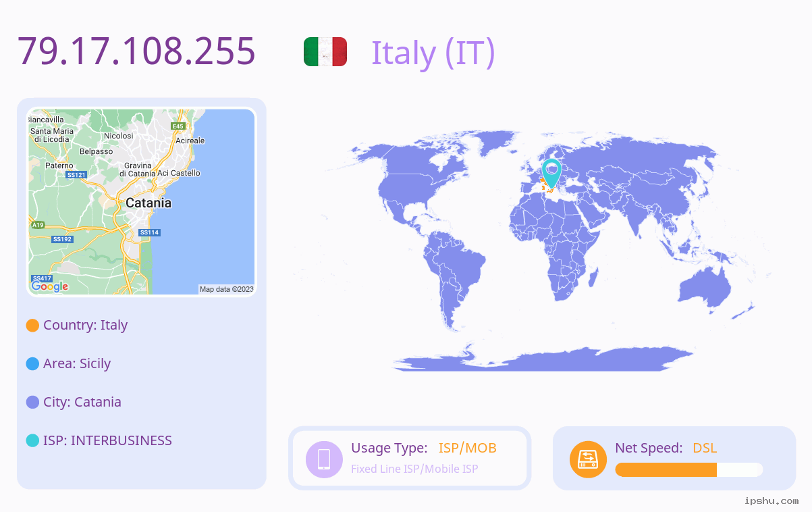Click the Italy (IT) country title
The height and width of the screenshot is (512, 812).
[x=433, y=53]
